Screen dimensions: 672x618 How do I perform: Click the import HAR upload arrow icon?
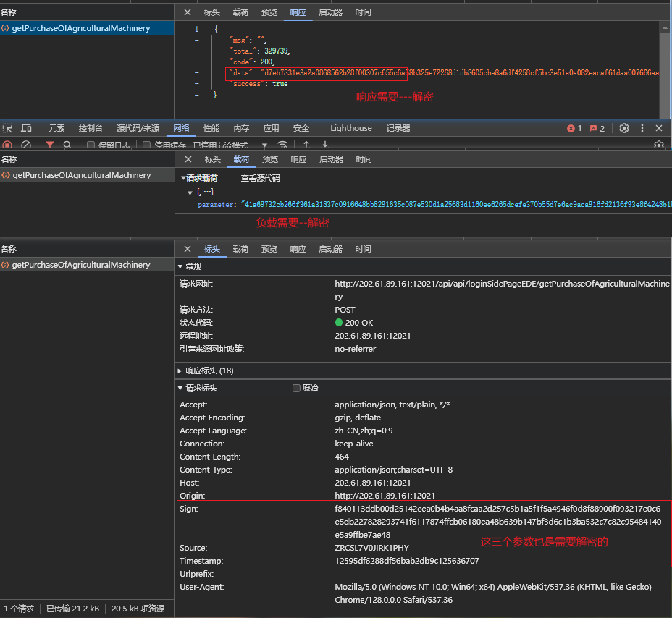[306, 145]
